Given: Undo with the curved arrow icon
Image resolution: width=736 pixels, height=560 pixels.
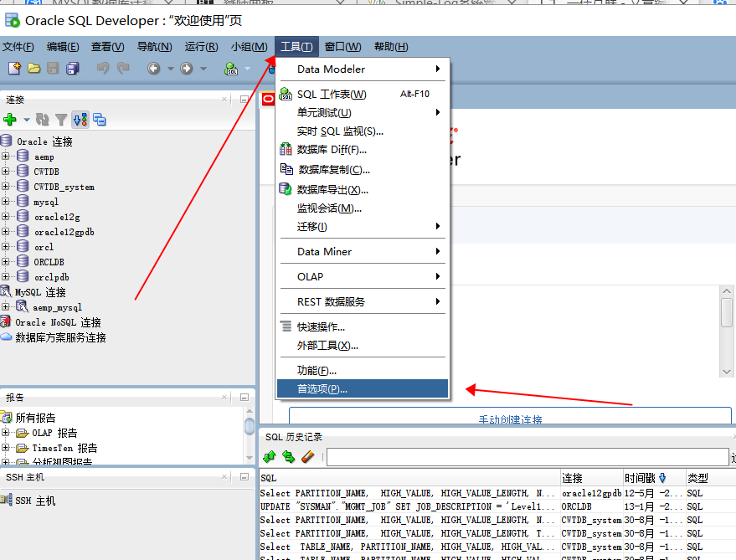Looking at the screenshot, I should tap(103, 69).
